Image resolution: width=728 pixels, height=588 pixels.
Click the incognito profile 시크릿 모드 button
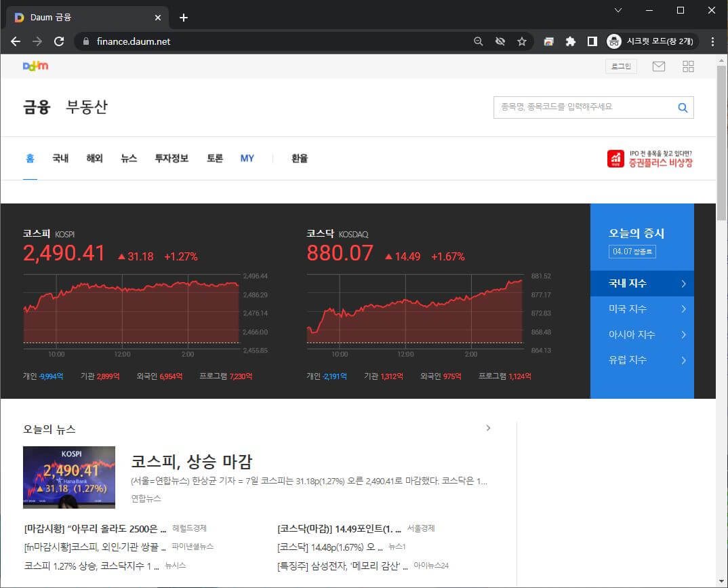(651, 41)
